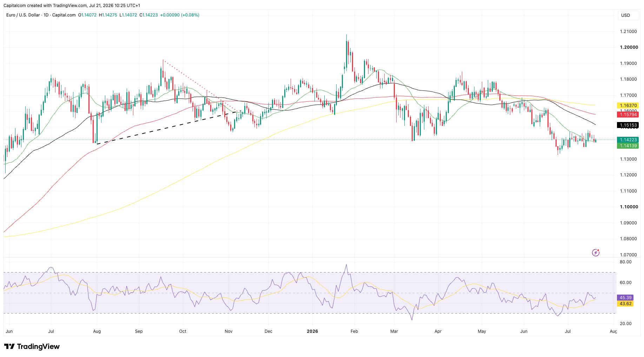
Task: Click the purple RSI value label 45.39
Action: point(625,297)
